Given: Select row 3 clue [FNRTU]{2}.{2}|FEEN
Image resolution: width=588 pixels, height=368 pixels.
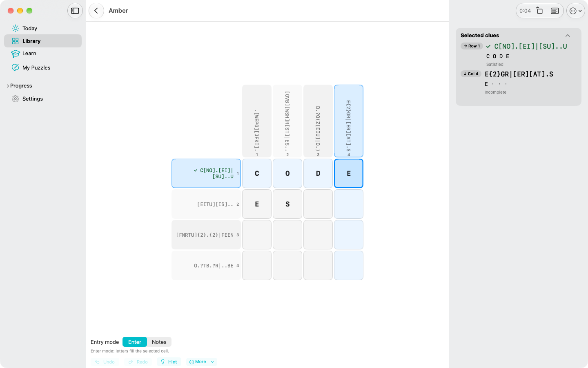Looking at the screenshot, I should [206, 235].
